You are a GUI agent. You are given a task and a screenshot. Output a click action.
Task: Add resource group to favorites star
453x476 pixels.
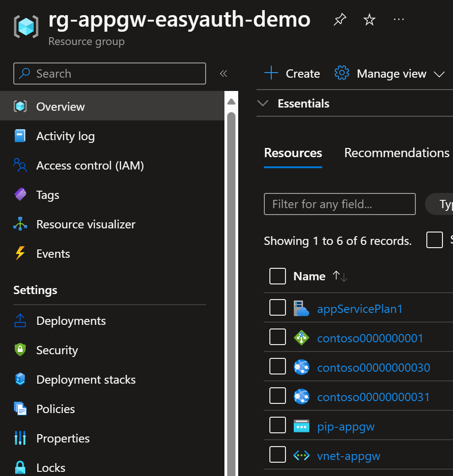(369, 20)
